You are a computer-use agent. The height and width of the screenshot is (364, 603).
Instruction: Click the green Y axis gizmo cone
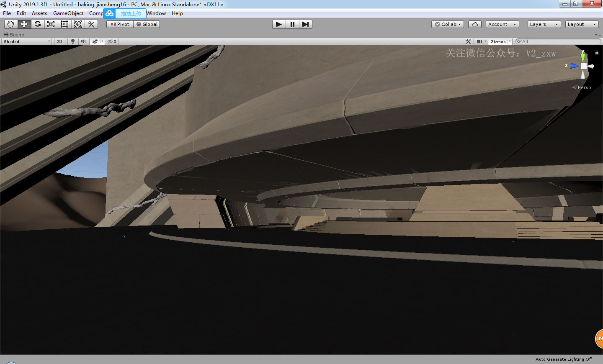(x=583, y=57)
